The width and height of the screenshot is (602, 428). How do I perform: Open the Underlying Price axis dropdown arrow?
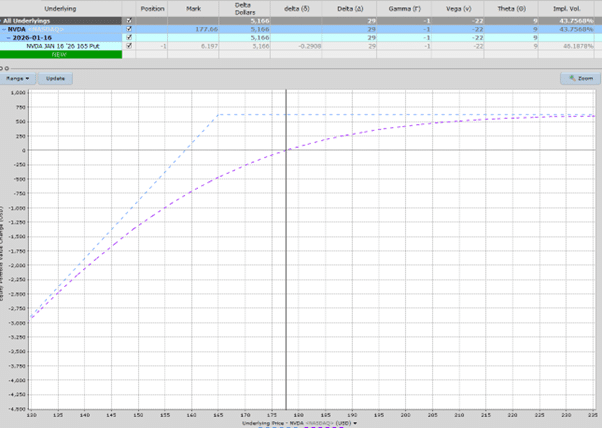click(x=354, y=424)
